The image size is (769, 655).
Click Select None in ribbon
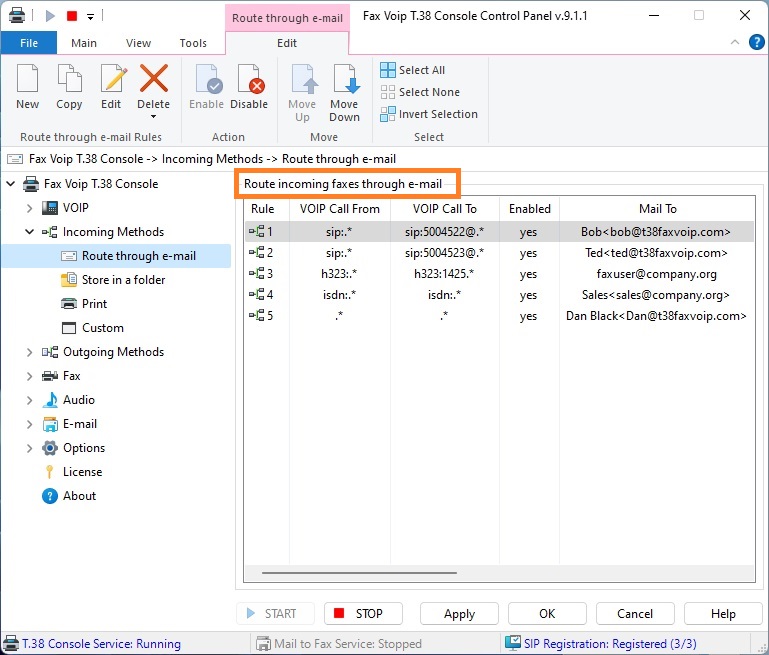tap(420, 92)
